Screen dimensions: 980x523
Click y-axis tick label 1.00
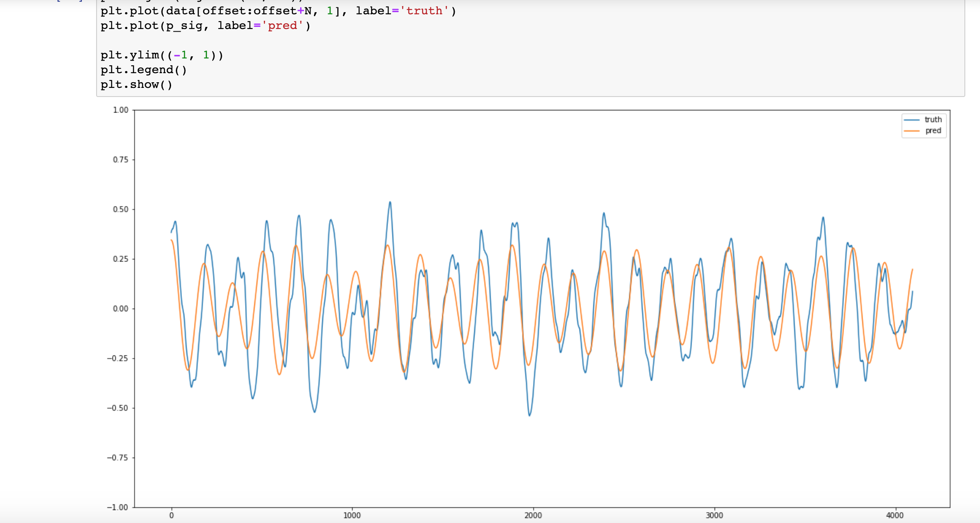point(121,110)
